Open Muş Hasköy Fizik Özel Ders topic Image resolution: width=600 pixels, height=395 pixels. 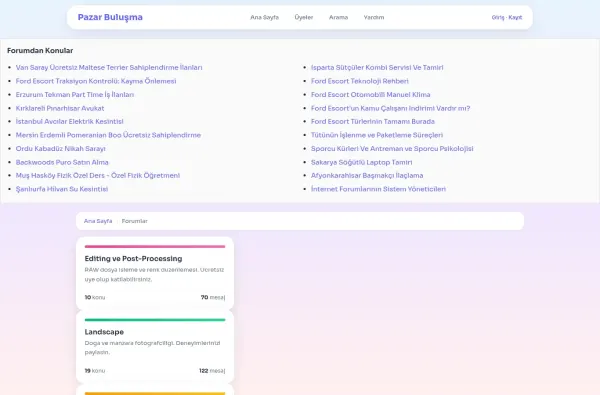pyautogui.click(x=98, y=175)
